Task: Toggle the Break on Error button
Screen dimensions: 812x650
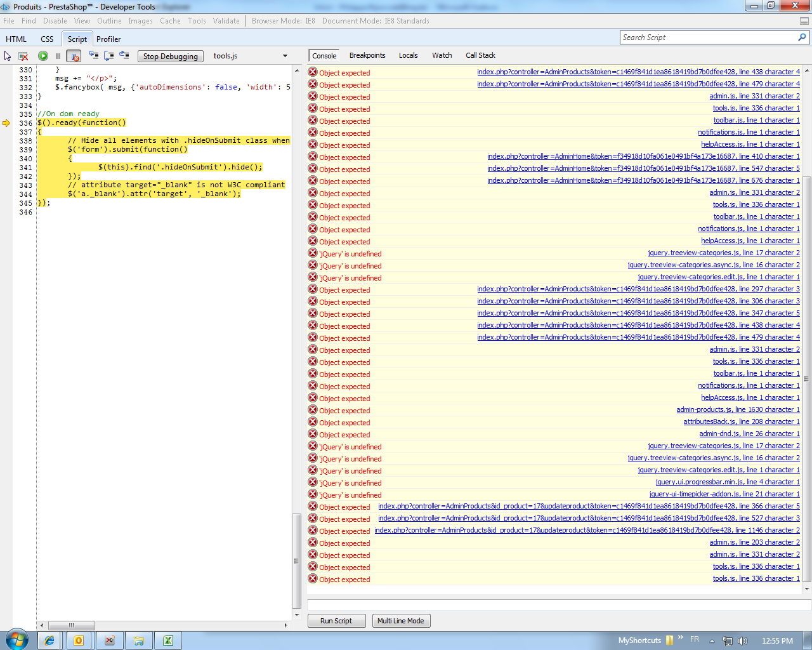Action: pyautogui.click(x=74, y=56)
